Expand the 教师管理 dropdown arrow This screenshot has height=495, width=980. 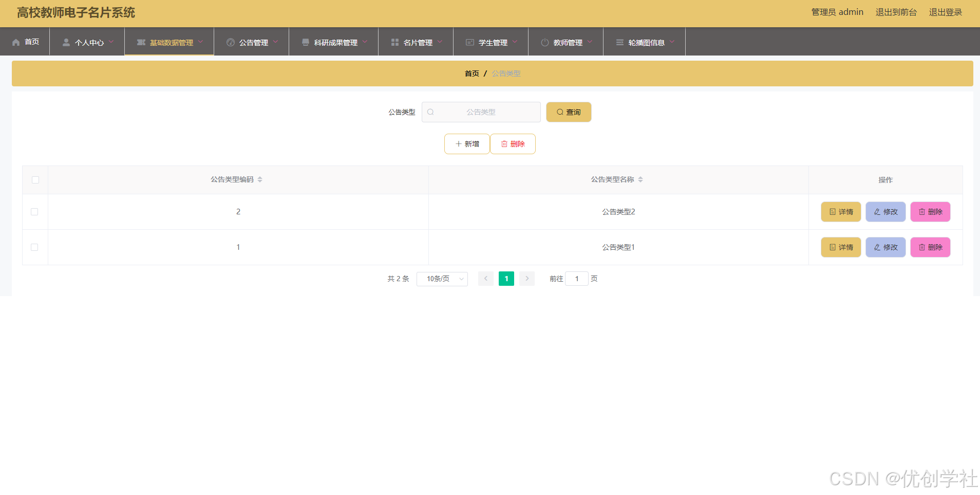pyautogui.click(x=590, y=42)
